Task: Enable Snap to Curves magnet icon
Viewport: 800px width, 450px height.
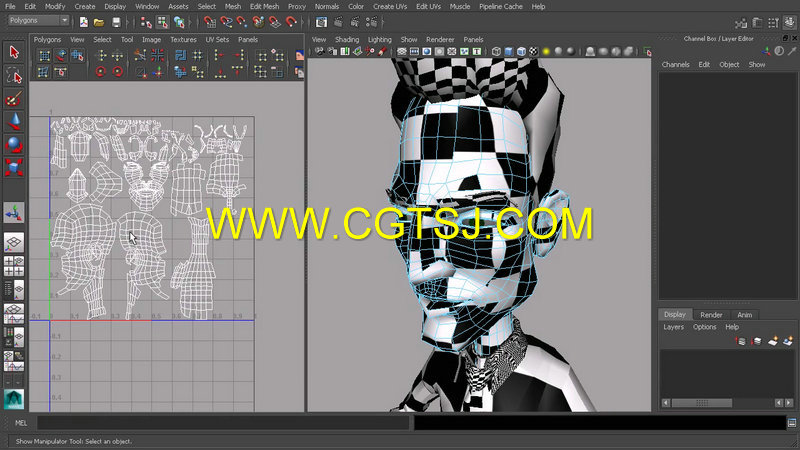Action: (x=226, y=22)
